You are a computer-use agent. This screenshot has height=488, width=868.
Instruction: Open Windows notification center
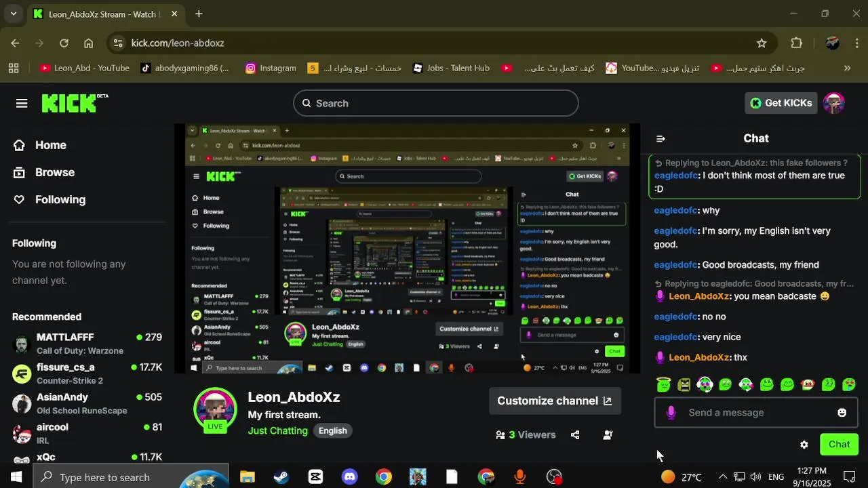849,477
